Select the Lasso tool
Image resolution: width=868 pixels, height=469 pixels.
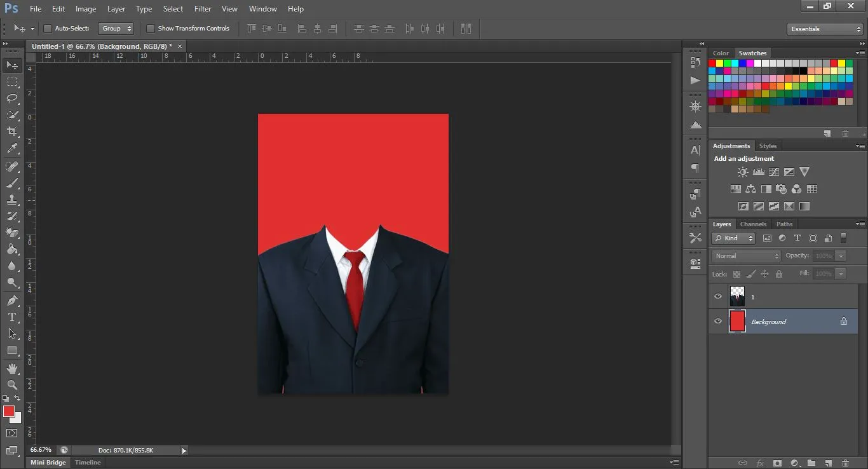11,99
